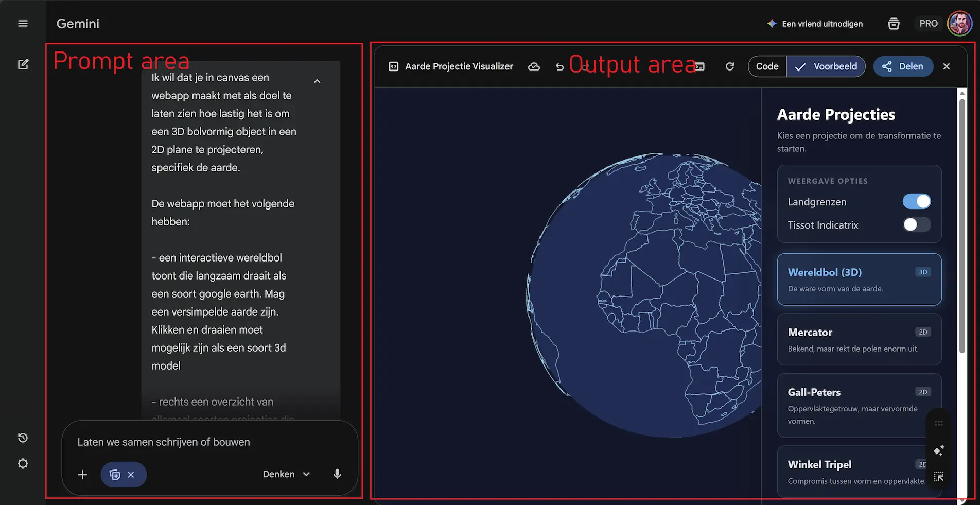Remove the Canvas chip with its X

(x=131, y=474)
